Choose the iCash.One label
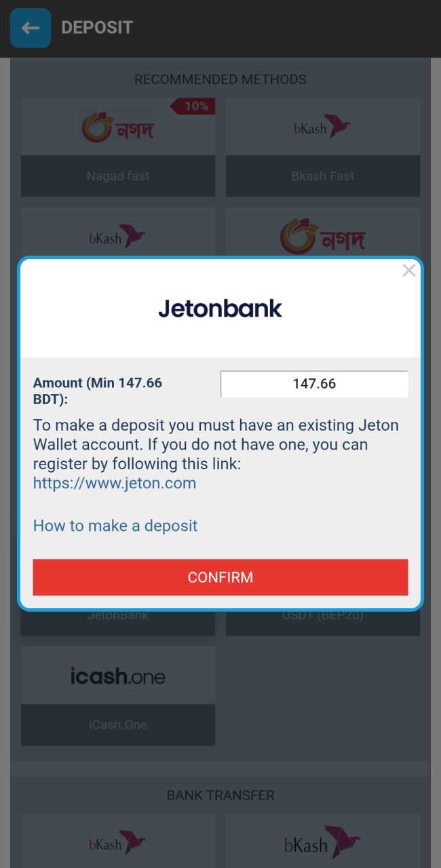 pos(118,725)
